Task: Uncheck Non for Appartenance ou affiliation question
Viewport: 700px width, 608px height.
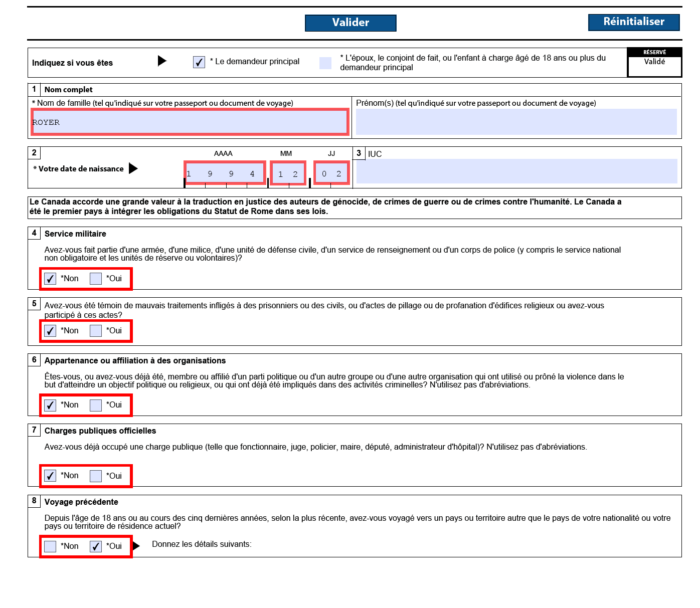Action: 50,405
